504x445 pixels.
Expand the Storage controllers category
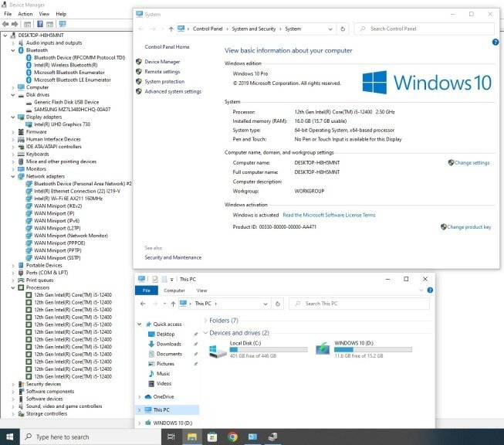click(x=13, y=414)
